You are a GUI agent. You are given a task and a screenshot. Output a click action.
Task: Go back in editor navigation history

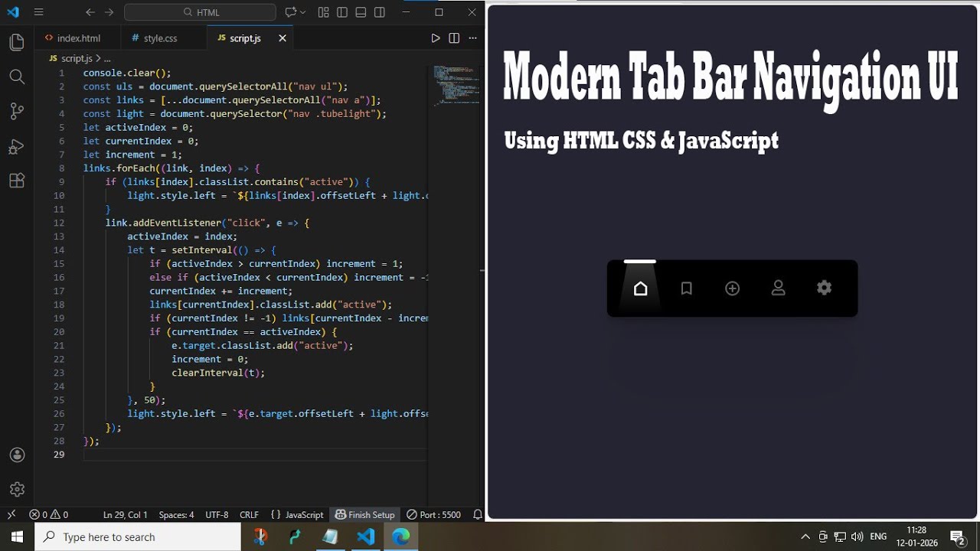(90, 12)
